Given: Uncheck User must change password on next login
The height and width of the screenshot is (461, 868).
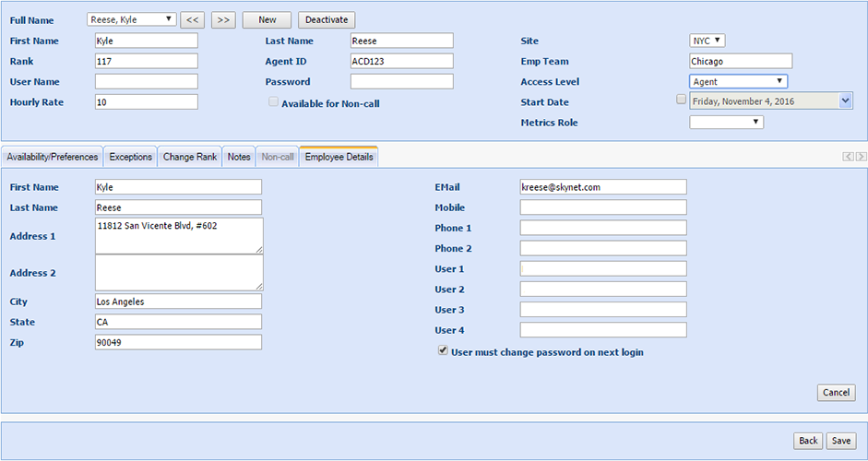Looking at the screenshot, I should tap(443, 351).
